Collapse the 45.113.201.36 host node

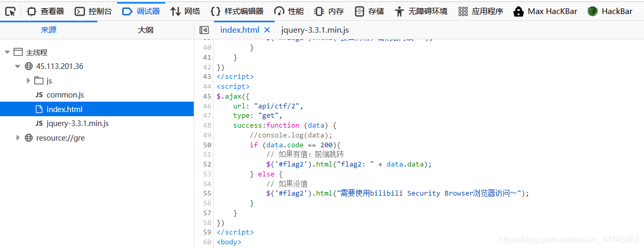point(17,66)
